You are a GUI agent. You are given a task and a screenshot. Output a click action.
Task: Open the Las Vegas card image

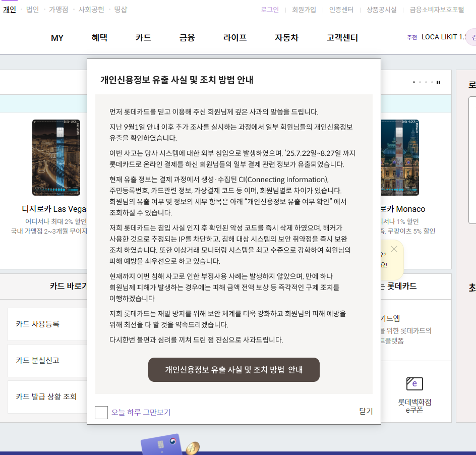[56, 157]
